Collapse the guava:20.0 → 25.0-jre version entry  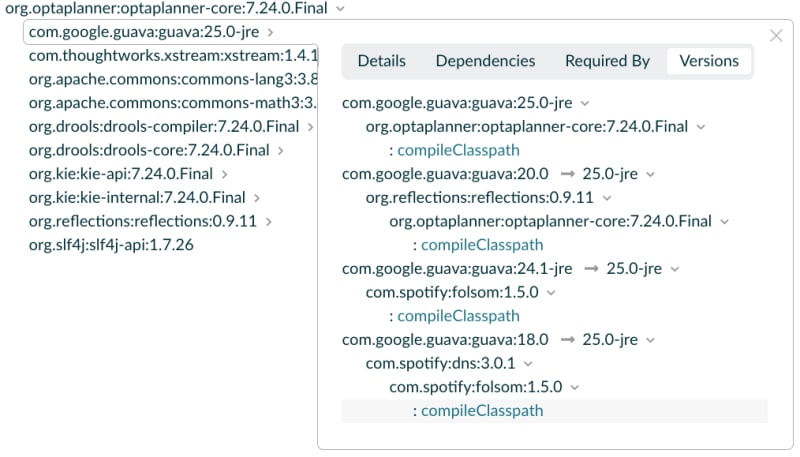651,174
